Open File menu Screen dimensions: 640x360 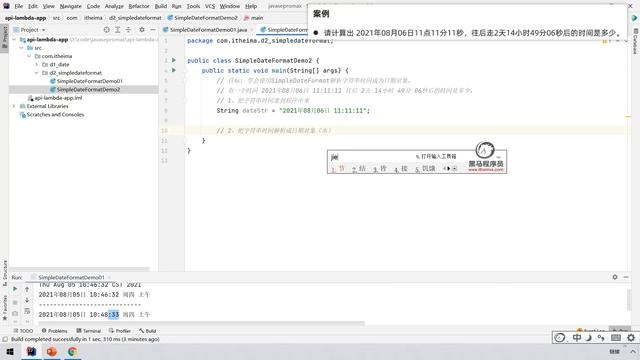(x=19, y=6)
